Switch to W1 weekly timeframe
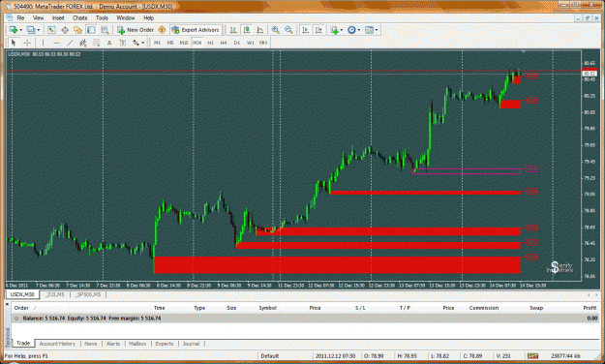Viewport: 605px width, 364px height. click(x=250, y=43)
